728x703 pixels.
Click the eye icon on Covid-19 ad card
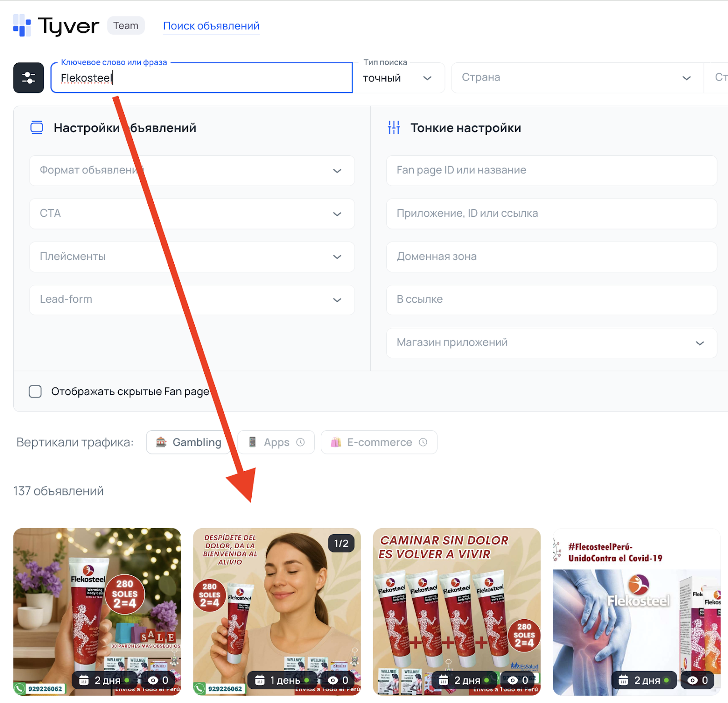click(693, 680)
